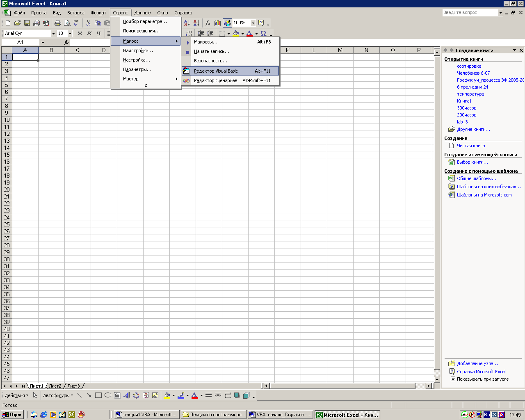The width and height of the screenshot is (525, 420).
Task: Toggle the Select Objects arrow tool
Action: coord(35,395)
